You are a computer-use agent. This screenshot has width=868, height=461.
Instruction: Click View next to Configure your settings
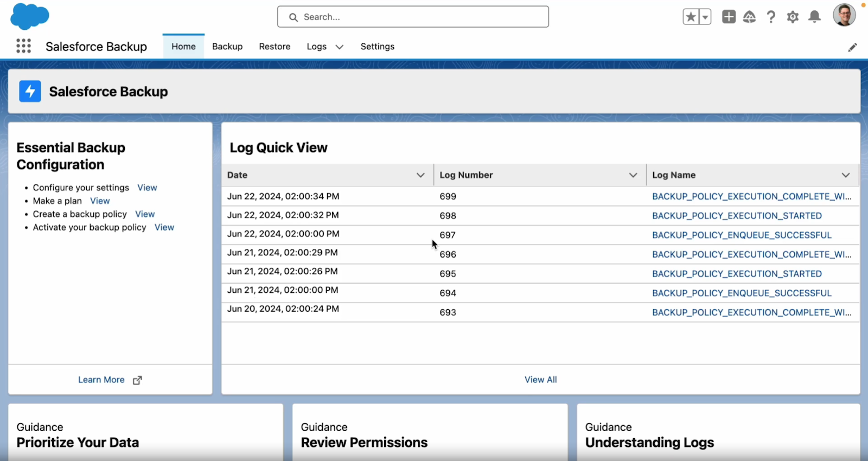click(147, 188)
